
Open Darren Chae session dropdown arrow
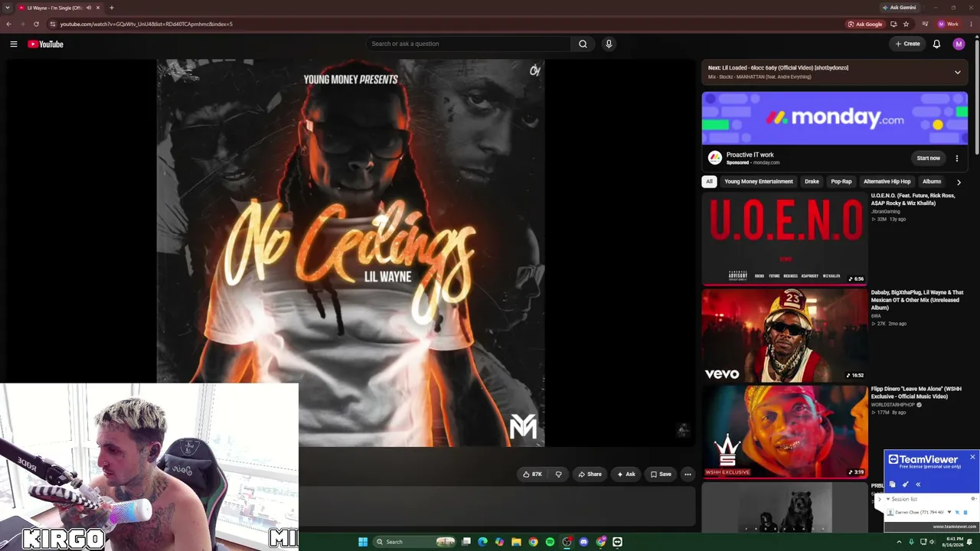[949, 513]
